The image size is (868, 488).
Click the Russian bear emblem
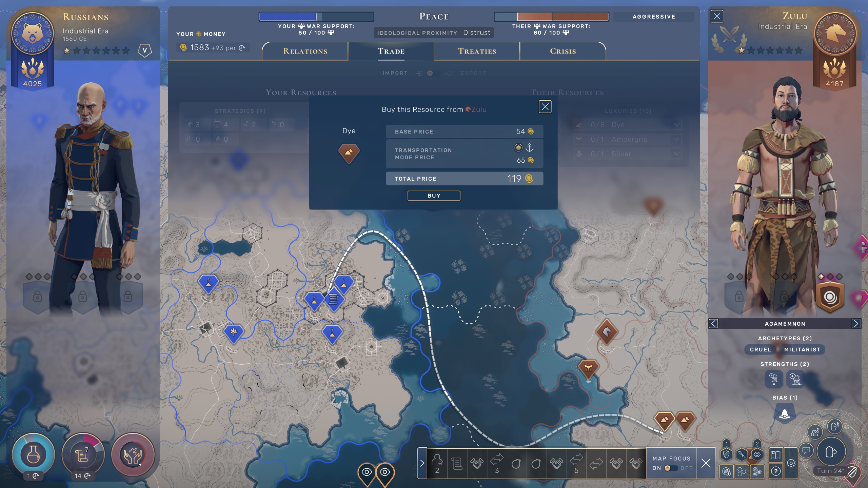pyautogui.click(x=33, y=33)
